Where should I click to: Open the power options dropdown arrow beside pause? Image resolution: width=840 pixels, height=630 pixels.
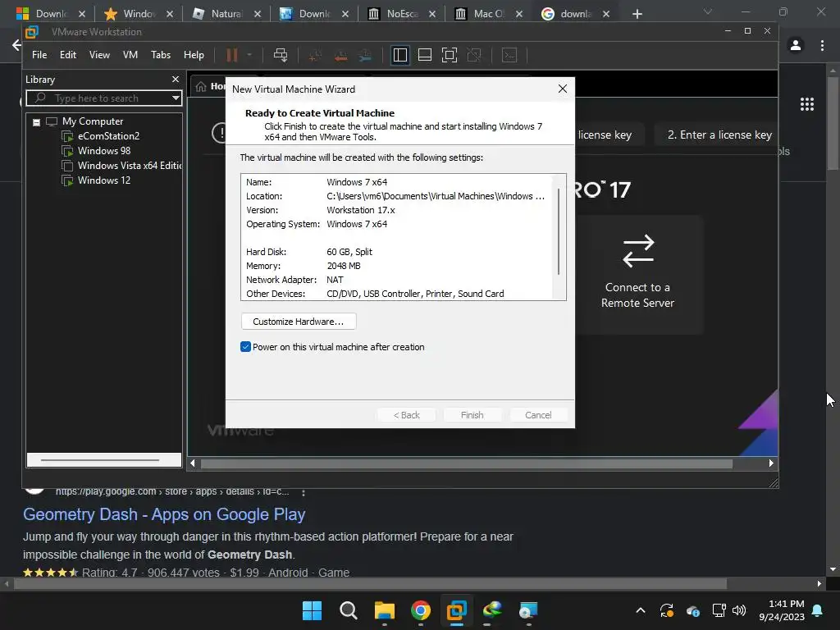249,55
